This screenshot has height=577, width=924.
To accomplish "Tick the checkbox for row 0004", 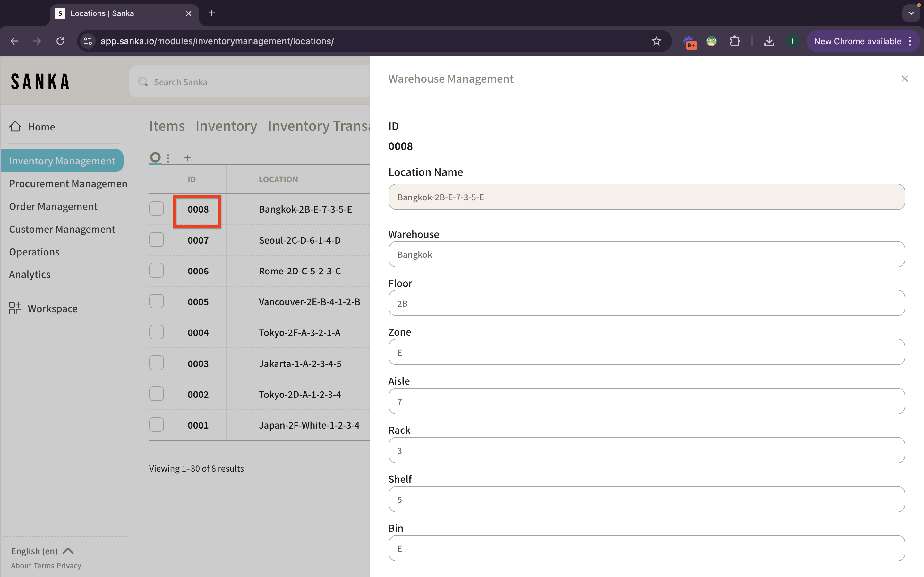I will (157, 332).
